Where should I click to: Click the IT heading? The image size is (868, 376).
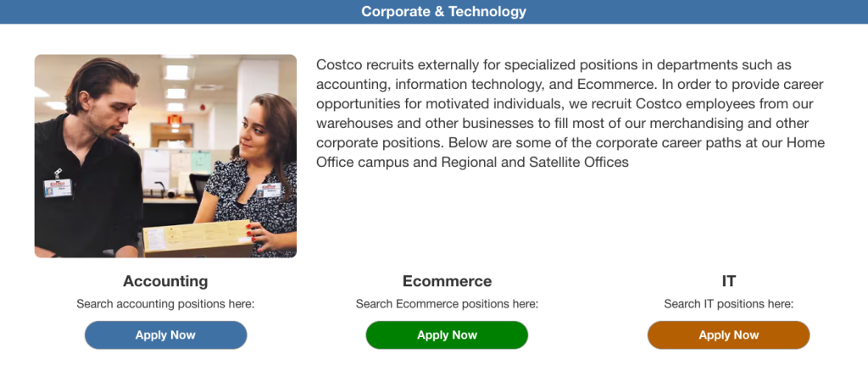728,281
